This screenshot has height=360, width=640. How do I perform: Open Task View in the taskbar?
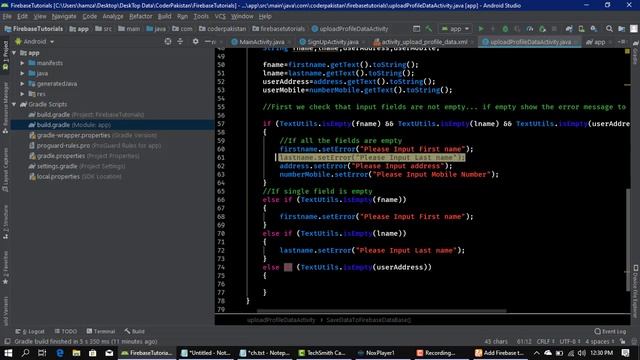(42, 353)
